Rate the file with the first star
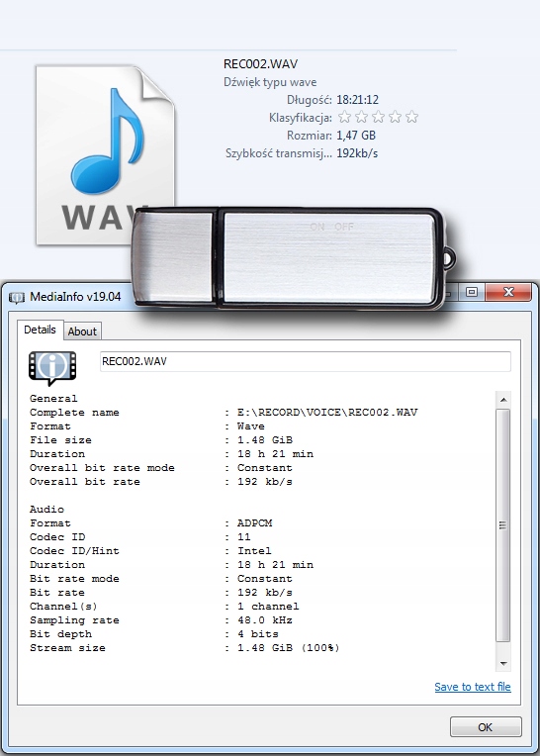The height and width of the screenshot is (756, 540). (344, 117)
